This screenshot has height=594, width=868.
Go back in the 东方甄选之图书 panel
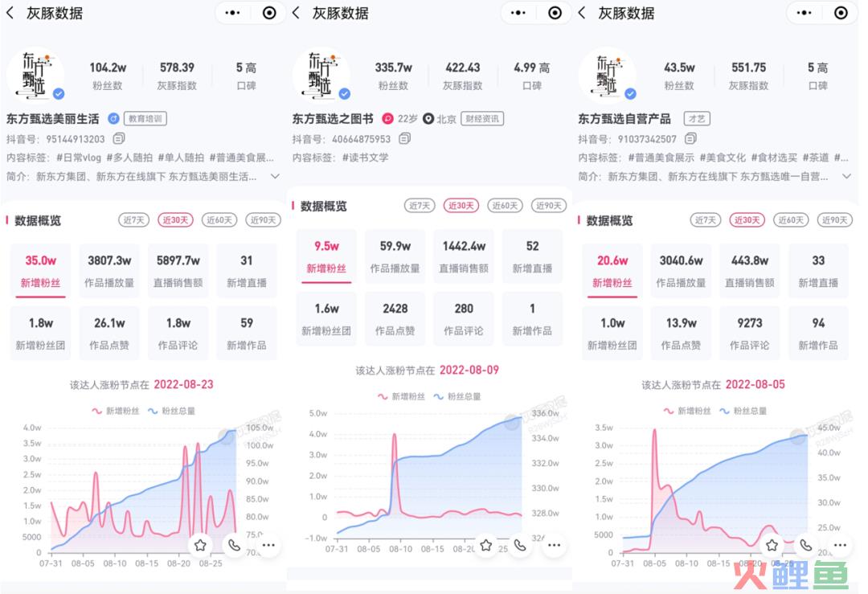point(296,13)
